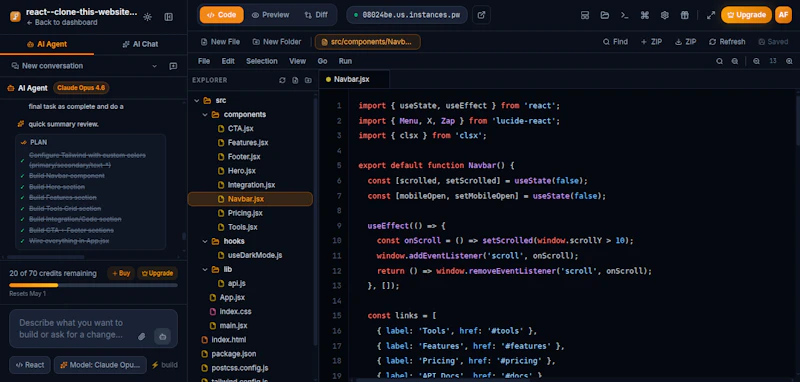Open the Run menu

(345, 61)
